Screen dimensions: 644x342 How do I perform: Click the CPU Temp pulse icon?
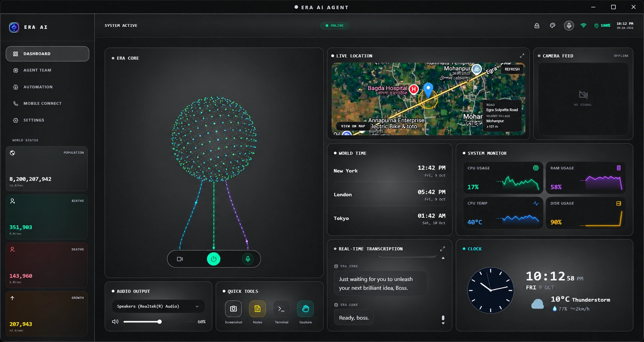(x=536, y=204)
